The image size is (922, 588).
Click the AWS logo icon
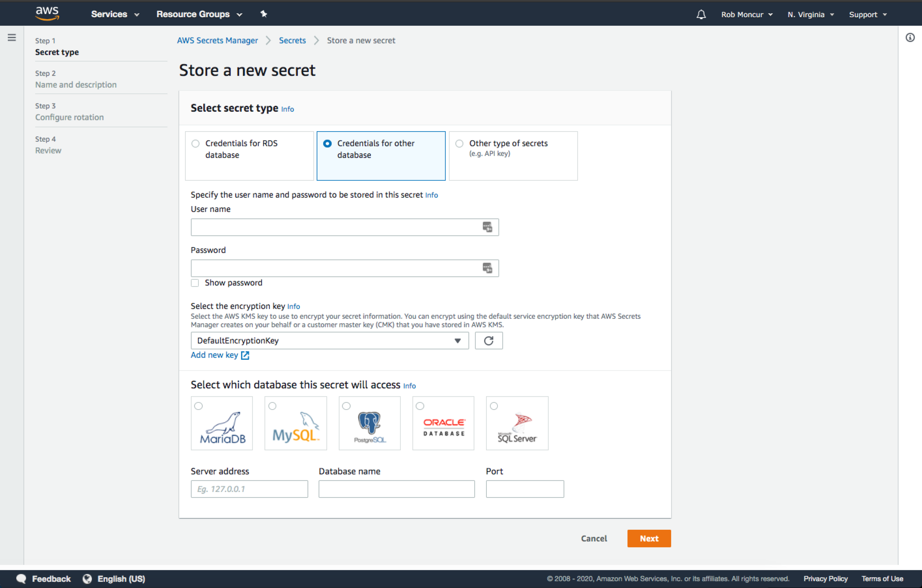tap(47, 13)
